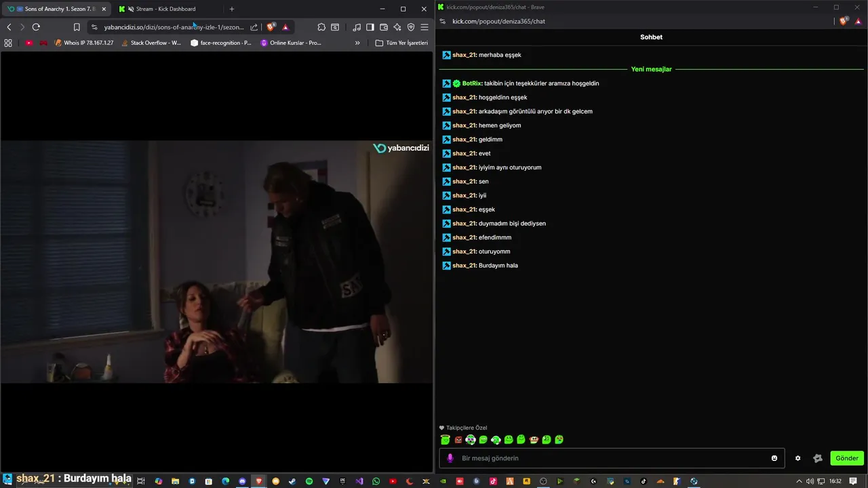Open the apps grid icon in bookmarks bar

coord(8,43)
